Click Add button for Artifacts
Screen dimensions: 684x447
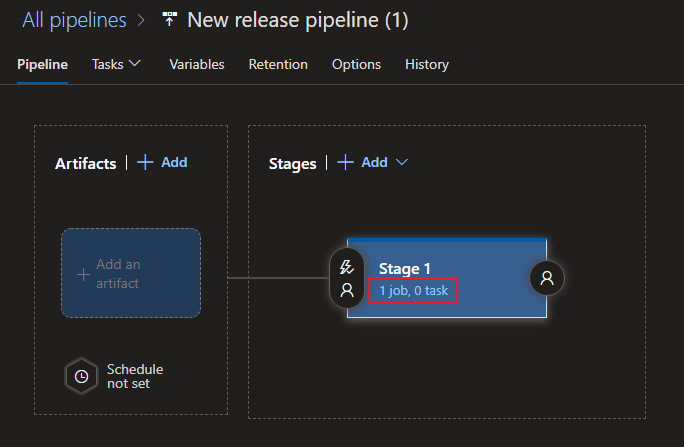pyautogui.click(x=174, y=162)
